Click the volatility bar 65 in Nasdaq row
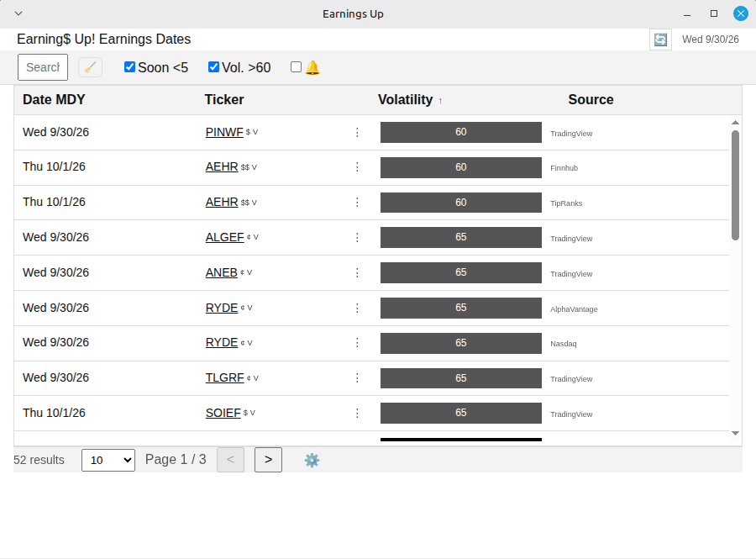Viewport: 756px width, 559px height. 461,343
